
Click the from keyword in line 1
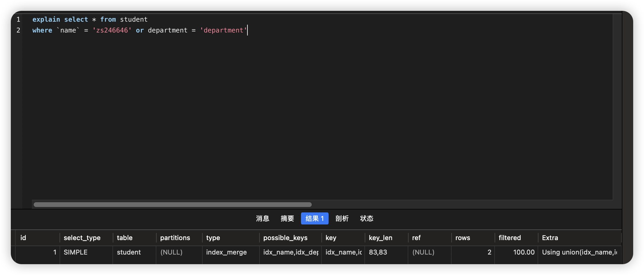108,20
